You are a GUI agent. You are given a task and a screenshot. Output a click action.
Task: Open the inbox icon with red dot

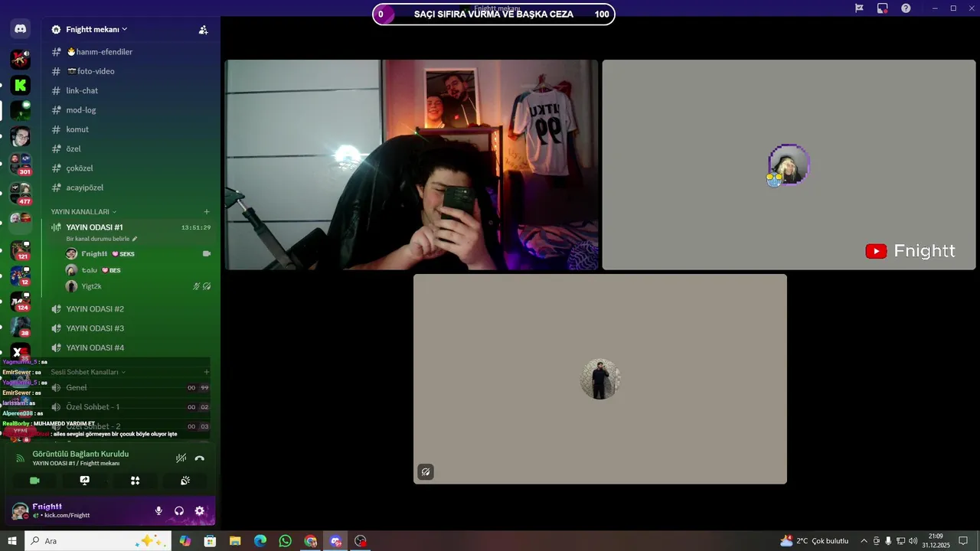(882, 8)
